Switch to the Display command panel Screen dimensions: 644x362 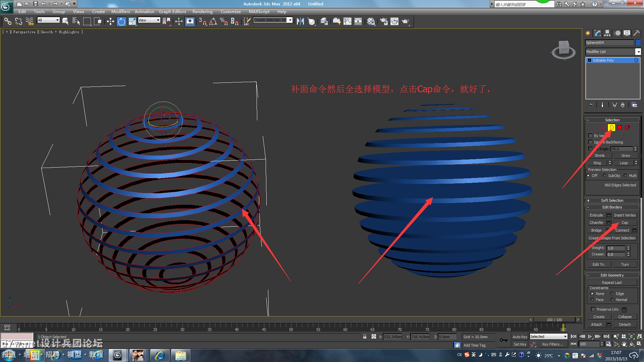627,33
